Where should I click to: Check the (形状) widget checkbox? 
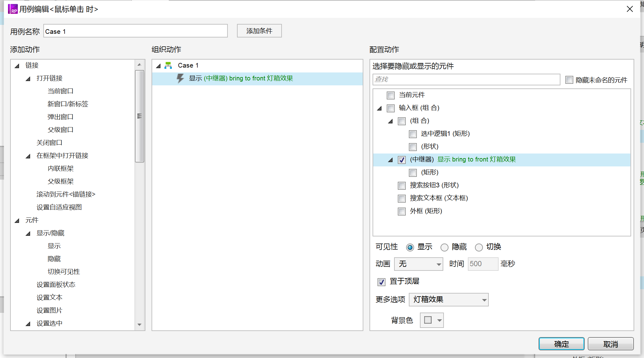tap(413, 147)
